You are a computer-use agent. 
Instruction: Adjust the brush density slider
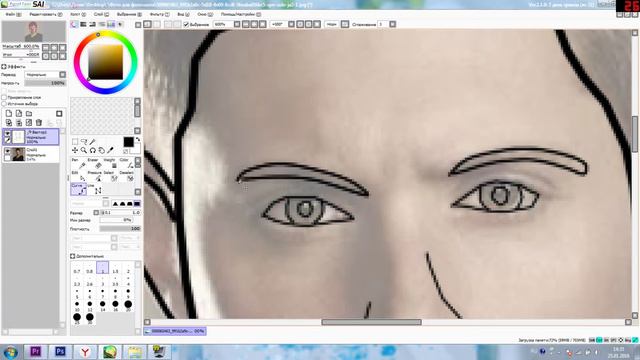tap(120, 229)
